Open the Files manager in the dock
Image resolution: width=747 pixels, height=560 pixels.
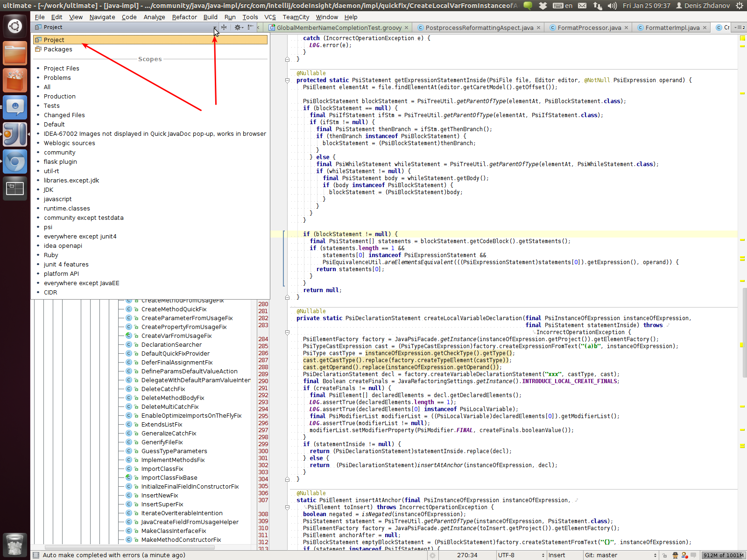tap(15, 53)
